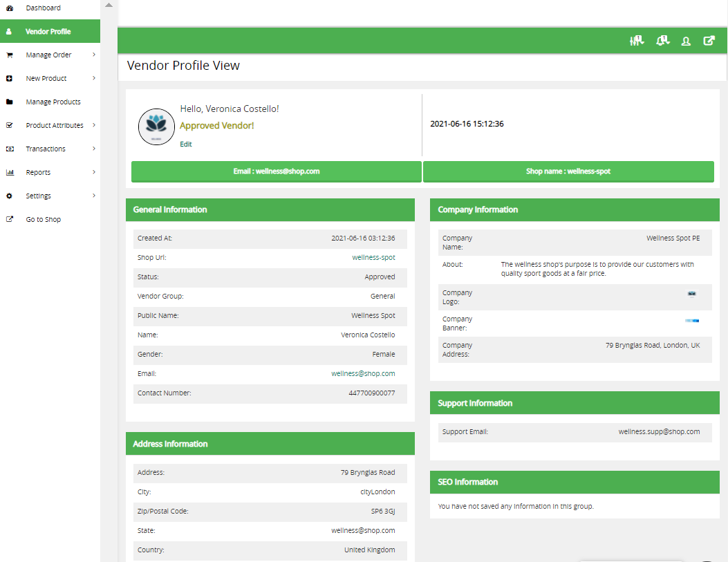Click the vendor lotus avatar image
The width and height of the screenshot is (728, 562).
(x=156, y=127)
